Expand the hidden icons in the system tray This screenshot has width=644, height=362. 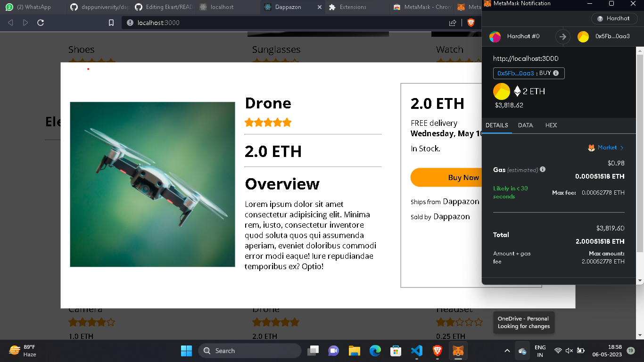(x=507, y=351)
